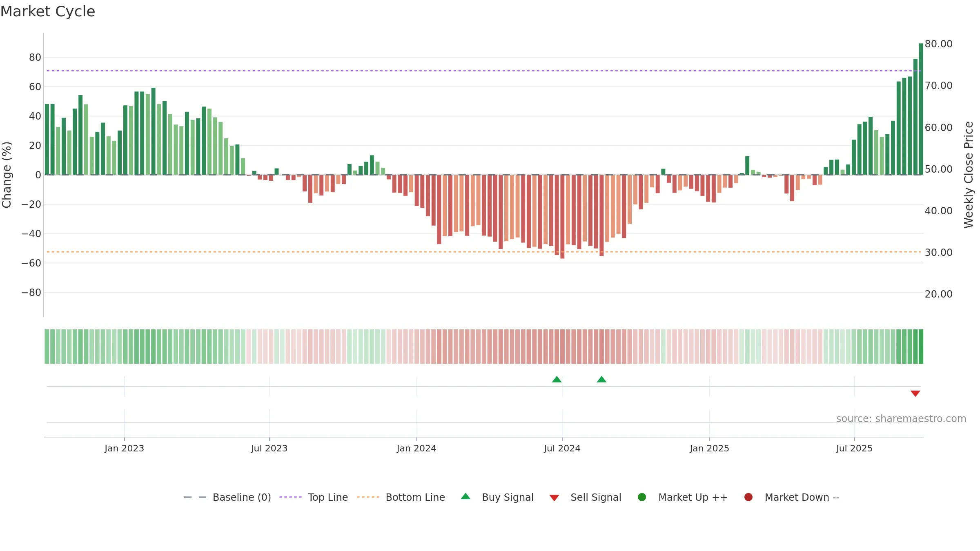The image size is (980, 551).
Task: Toggle the Market Up ++ legend entry
Action: pyautogui.click(x=683, y=497)
